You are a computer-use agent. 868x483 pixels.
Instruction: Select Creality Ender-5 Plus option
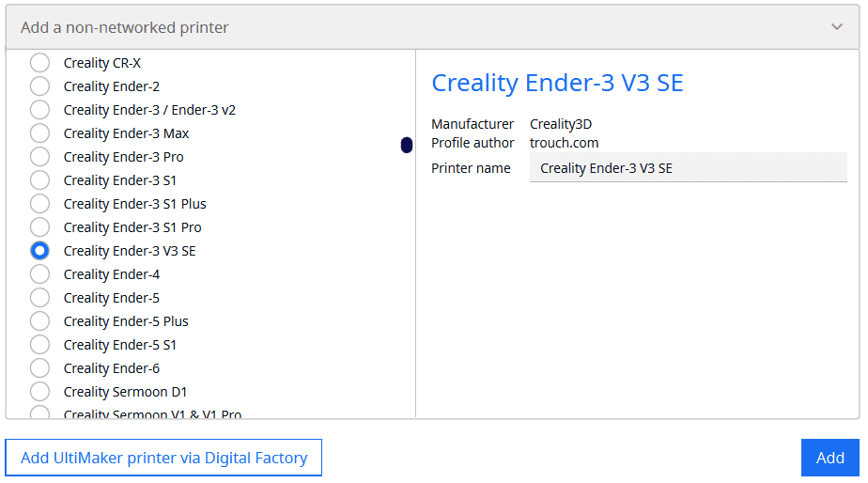point(39,321)
